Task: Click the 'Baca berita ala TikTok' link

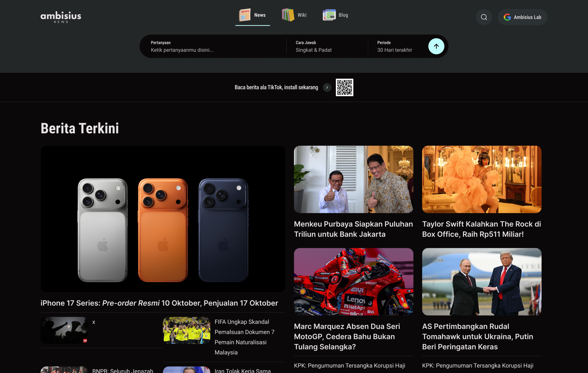Action: [276, 88]
